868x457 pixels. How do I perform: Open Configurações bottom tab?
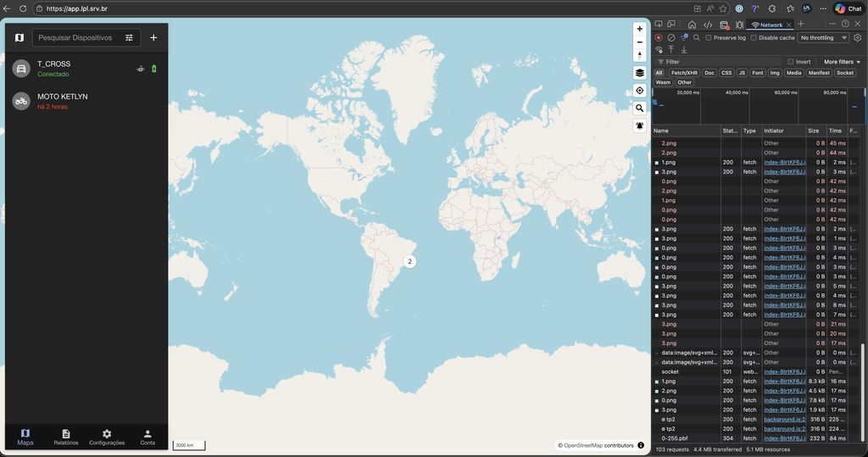(x=107, y=437)
